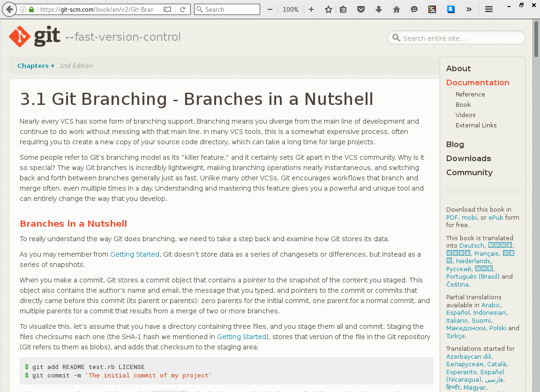Open the Documentation section
The image size is (540, 392).
(x=478, y=82)
